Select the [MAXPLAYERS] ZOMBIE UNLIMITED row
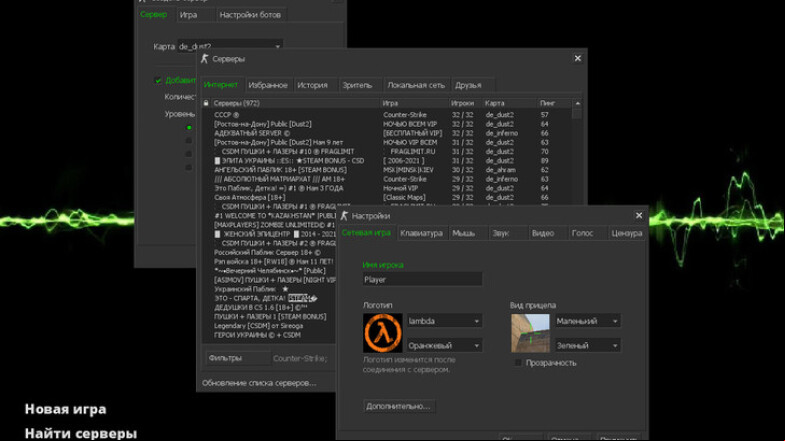Screen dimensions: 785x441 [x=269, y=225]
